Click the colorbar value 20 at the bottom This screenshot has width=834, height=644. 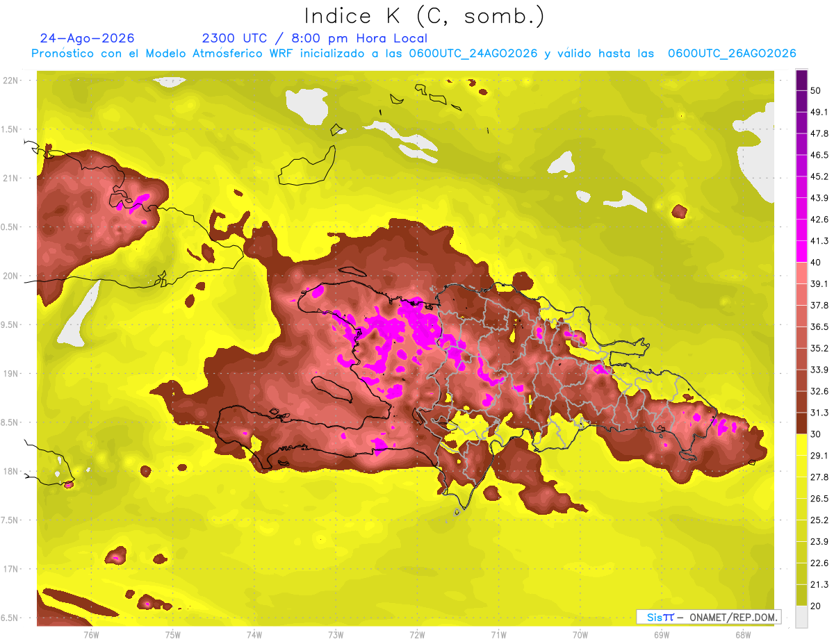817,606
